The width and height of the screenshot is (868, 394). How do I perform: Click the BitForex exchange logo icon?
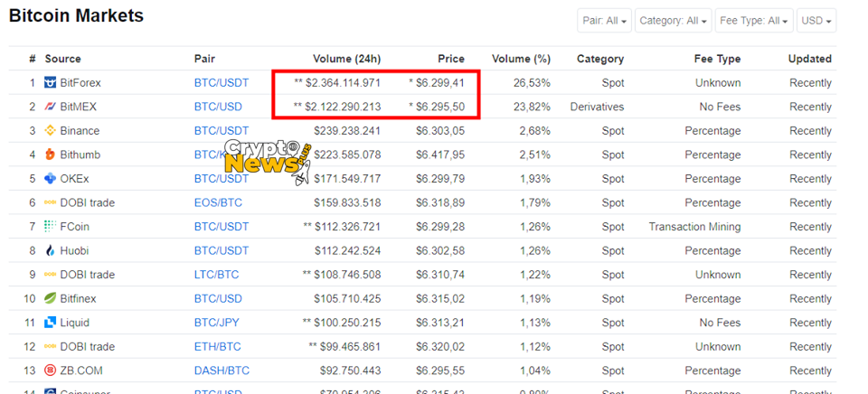click(x=51, y=83)
